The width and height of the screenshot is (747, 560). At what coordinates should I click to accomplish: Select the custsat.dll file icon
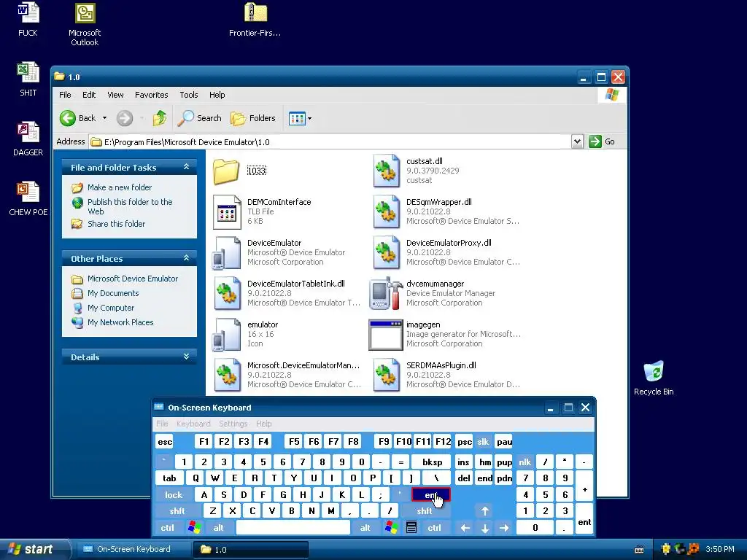coord(387,171)
